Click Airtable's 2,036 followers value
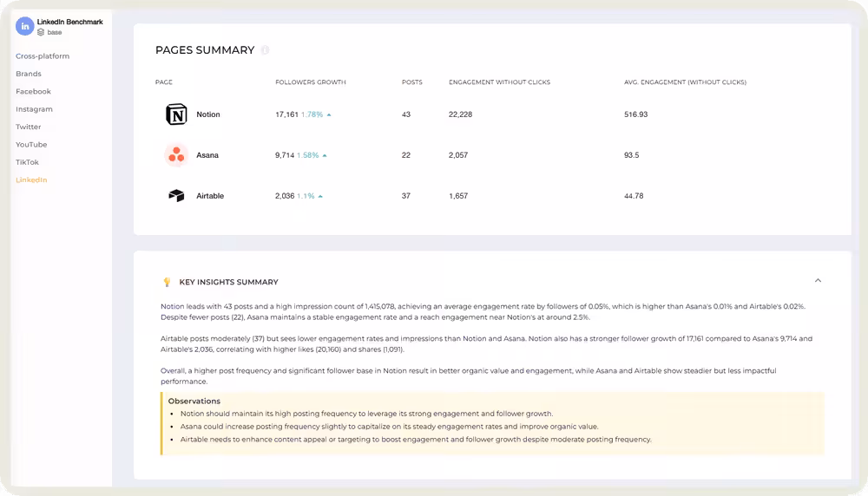Image resolution: width=868 pixels, height=496 pixels. tap(285, 196)
